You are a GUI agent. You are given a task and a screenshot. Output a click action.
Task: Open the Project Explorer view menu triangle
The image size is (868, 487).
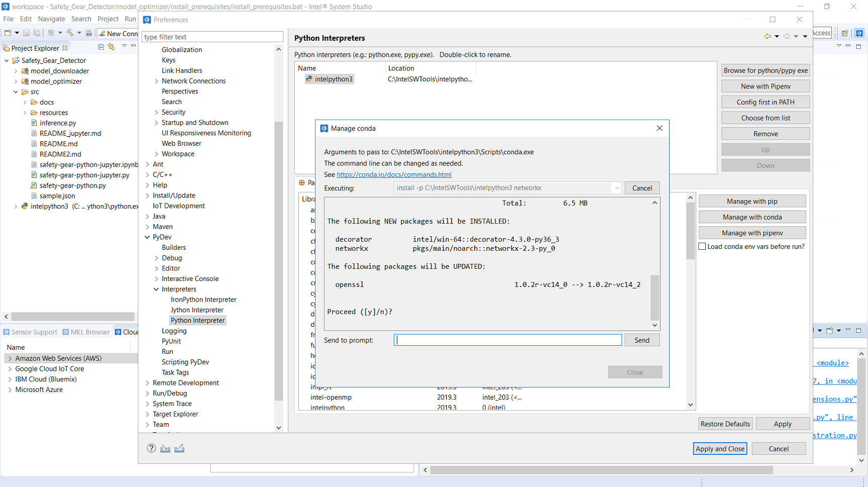point(124,46)
